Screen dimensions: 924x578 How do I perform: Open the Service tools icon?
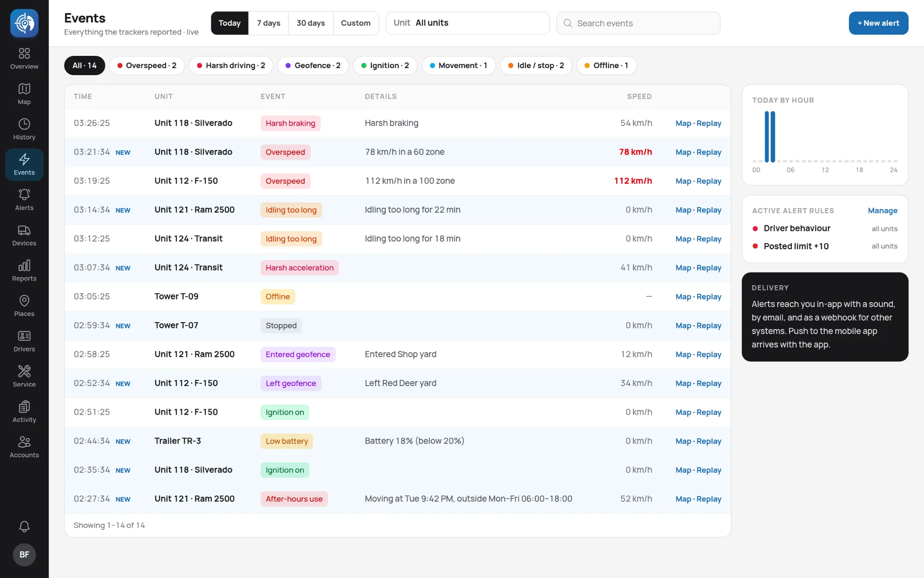[24, 371]
